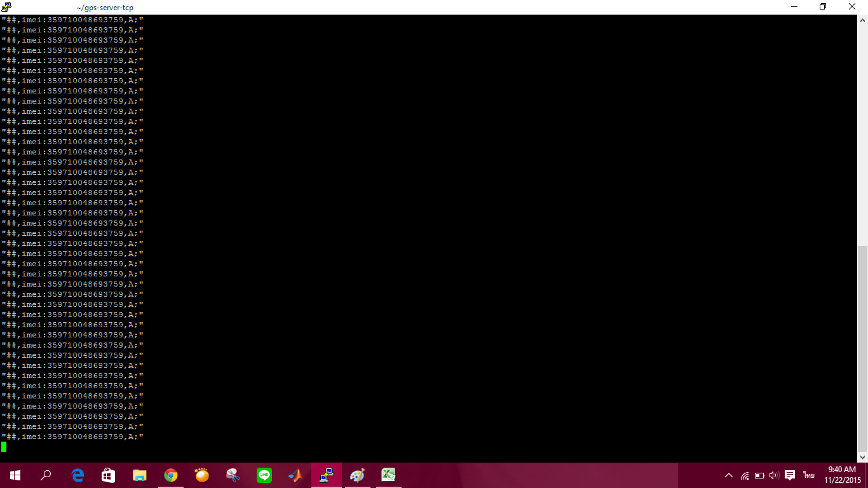The image size is (868, 488).
Task: Show hidden system tray icons
Action: pos(729,475)
